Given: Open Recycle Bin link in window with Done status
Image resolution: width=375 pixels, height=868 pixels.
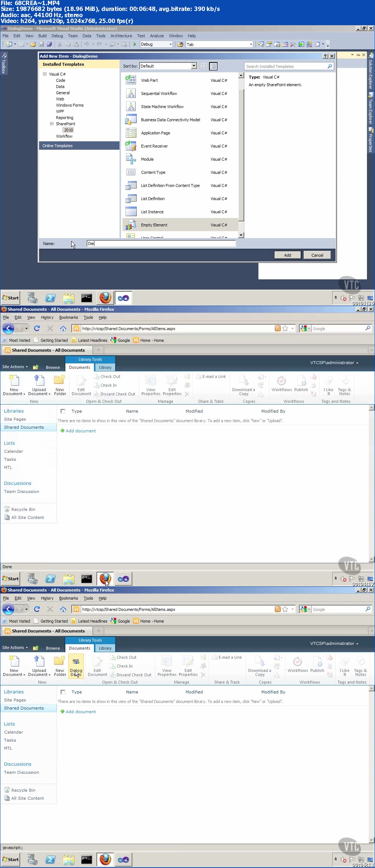Looking at the screenshot, I should (x=23, y=509).
